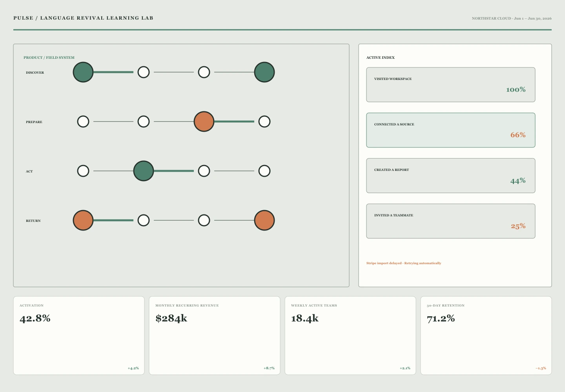The image size is (565, 392).
Task: Click the +8.7% revenue change
Action: 269,368
